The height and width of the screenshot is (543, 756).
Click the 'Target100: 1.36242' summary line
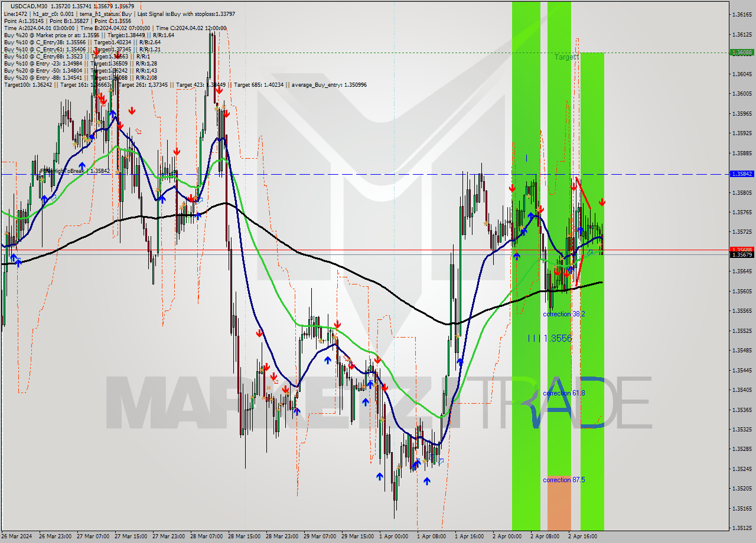point(185,85)
